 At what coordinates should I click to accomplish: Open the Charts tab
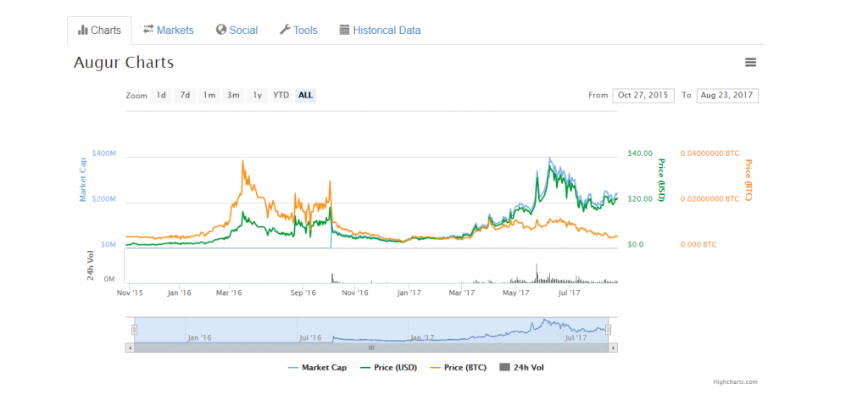click(100, 31)
